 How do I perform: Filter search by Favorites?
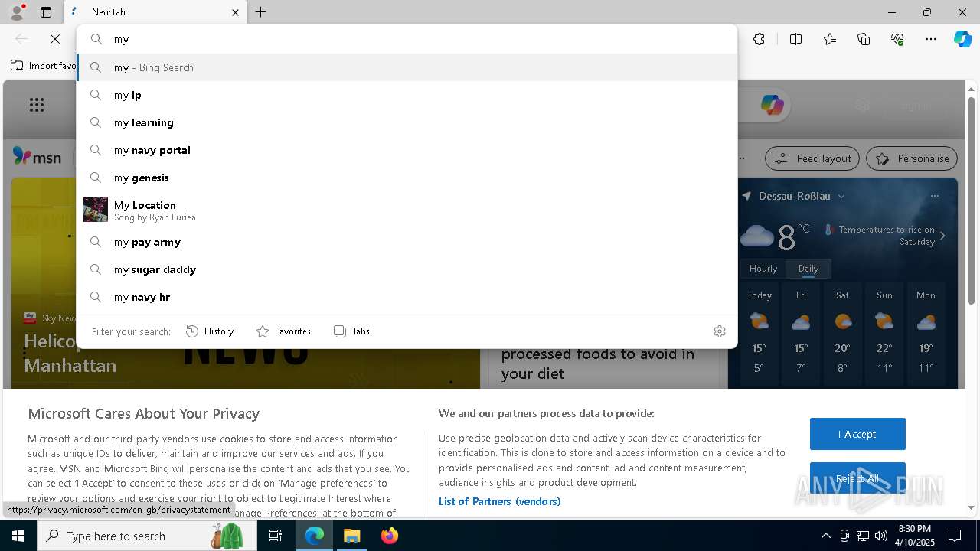(x=283, y=331)
